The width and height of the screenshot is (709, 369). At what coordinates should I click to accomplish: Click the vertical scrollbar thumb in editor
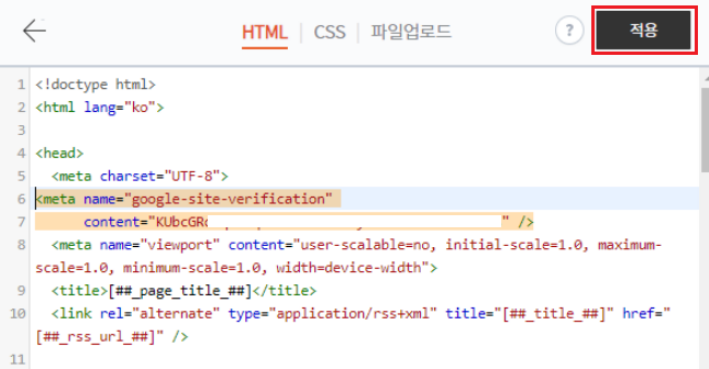tap(704, 130)
